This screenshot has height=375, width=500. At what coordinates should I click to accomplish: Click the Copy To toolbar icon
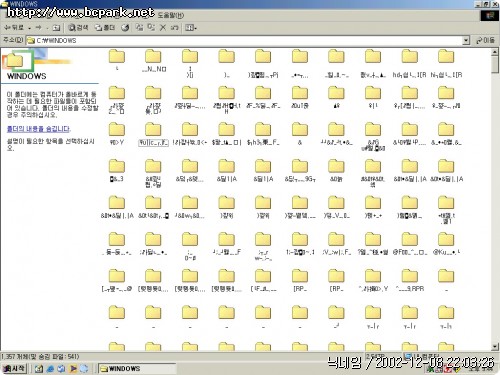(x=151, y=28)
